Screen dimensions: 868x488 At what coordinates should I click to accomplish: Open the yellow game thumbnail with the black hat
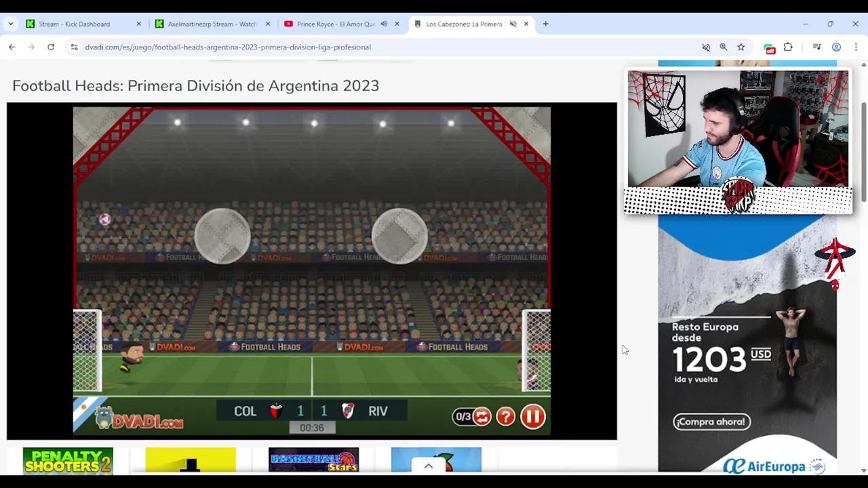tap(191, 460)
